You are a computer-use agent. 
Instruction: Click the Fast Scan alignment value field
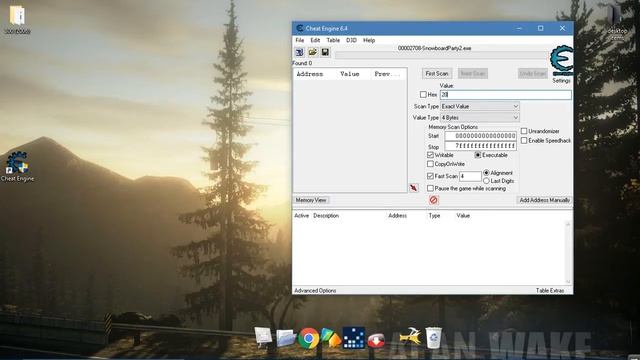click(470, 176)
